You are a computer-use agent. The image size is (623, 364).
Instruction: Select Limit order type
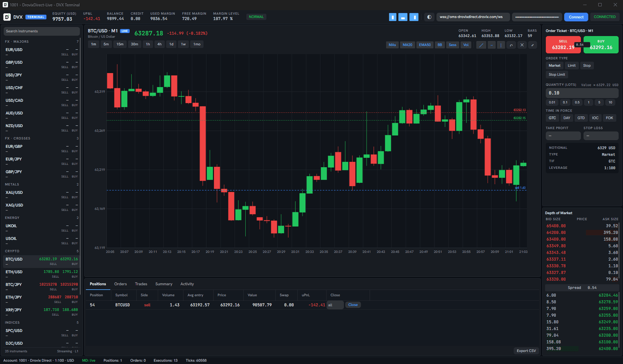[x=572, y=66]
